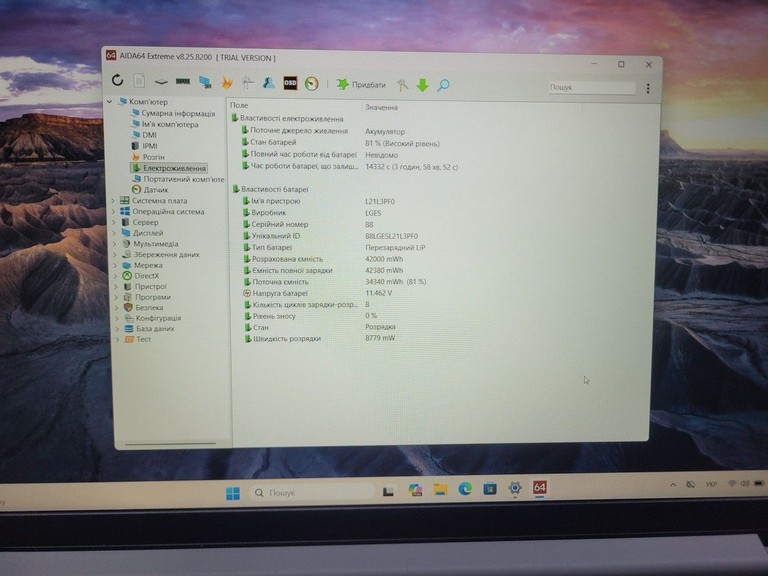
Task: Select the Конфігурація tree item
Action: click(153, 318)
